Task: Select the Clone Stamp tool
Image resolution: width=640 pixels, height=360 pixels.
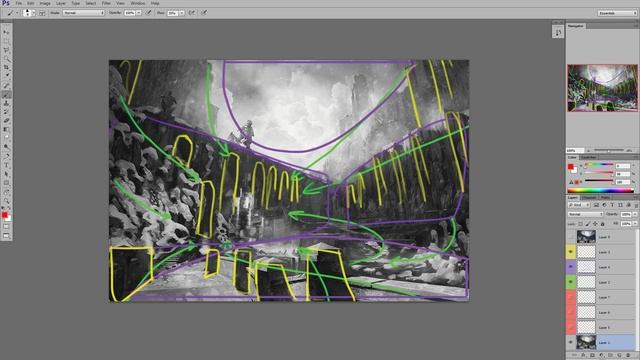Action: [6, 103]
